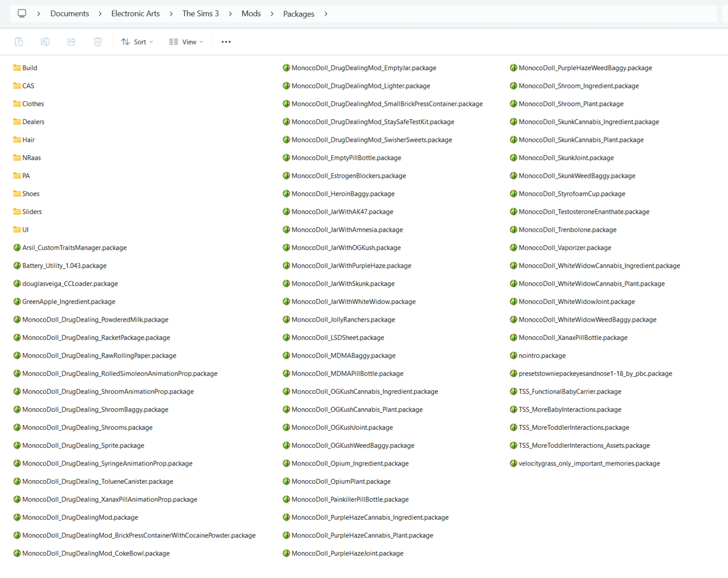The width and height of the screenshot is (728, 578).
Task: Select the Shoes folder icon
Action: coord(17,194)
